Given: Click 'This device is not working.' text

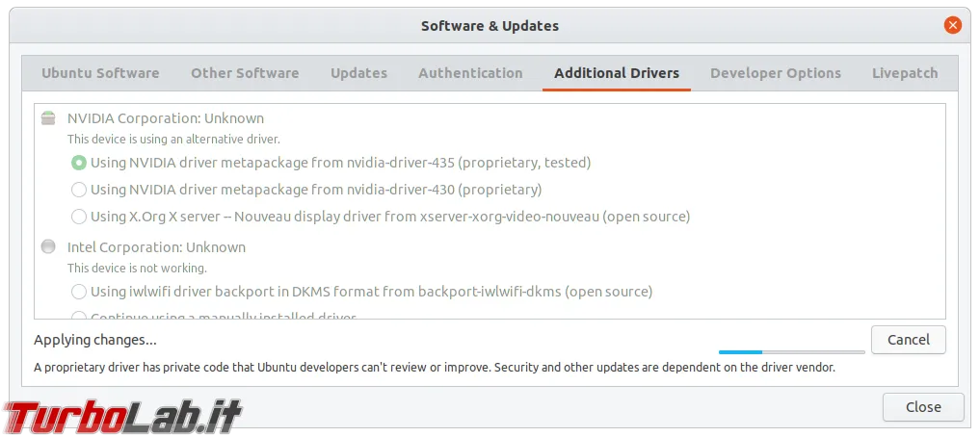Looking at the screenshot, I should 137,269.
